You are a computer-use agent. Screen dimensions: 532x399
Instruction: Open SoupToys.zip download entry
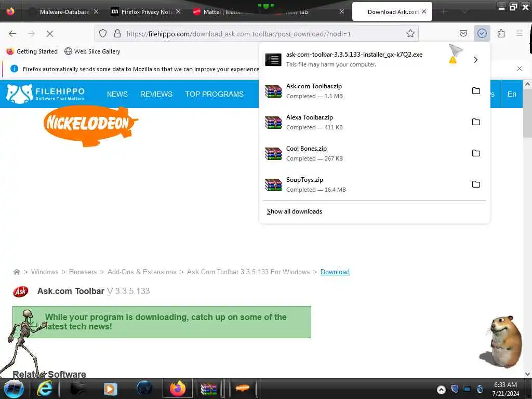click(363, 184)
